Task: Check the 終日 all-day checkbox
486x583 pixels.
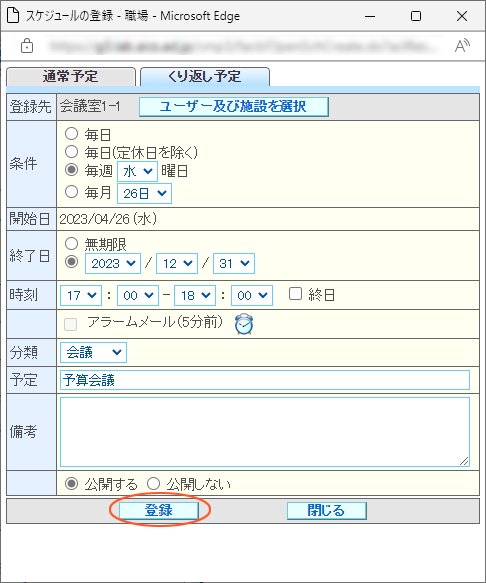Action: point(295,294)
